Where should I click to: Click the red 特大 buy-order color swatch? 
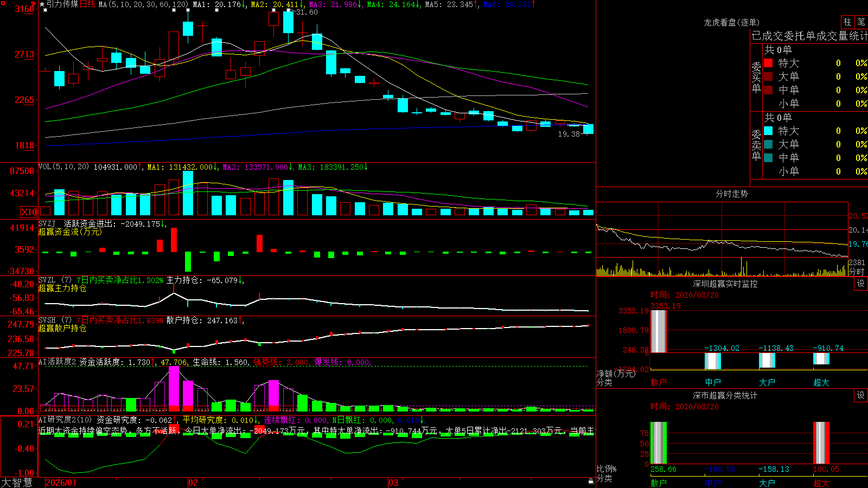pos(768,63)
